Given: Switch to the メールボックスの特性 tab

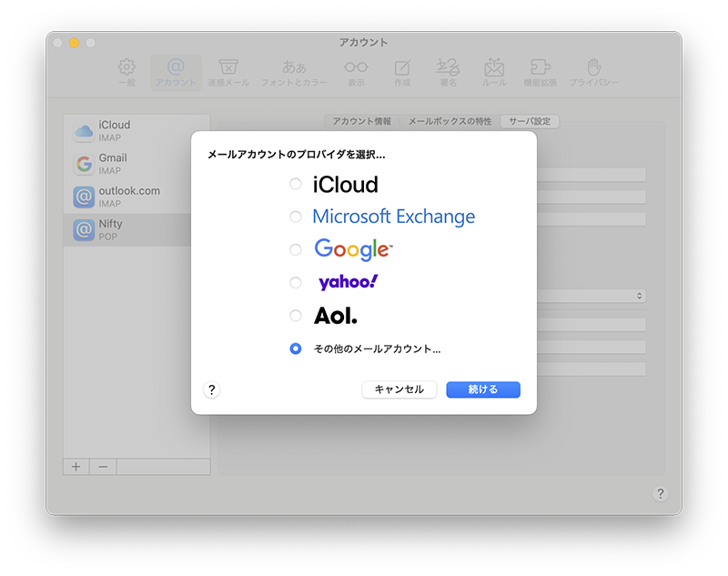Looking at the screenshot, I should [x=450, y=121].
